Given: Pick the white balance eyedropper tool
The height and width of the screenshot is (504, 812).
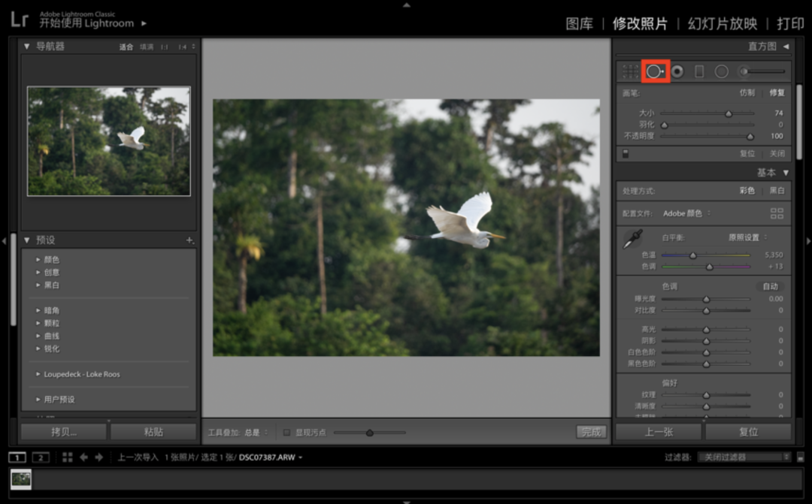Looking at the screenshot, I should 632,240.
